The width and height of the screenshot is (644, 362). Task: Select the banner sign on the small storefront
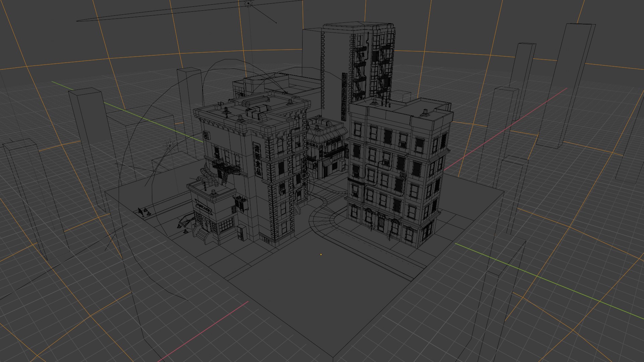click(x=204, y=207)
